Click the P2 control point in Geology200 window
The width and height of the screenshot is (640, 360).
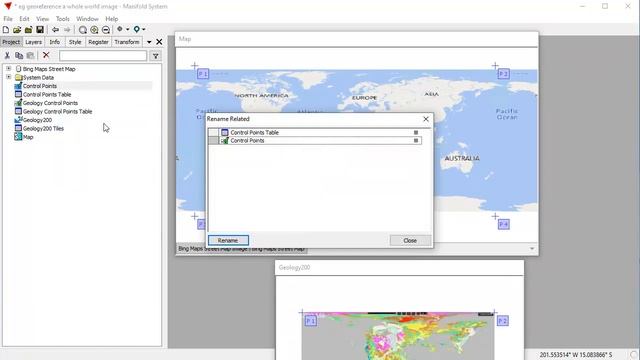coord(502,321)
